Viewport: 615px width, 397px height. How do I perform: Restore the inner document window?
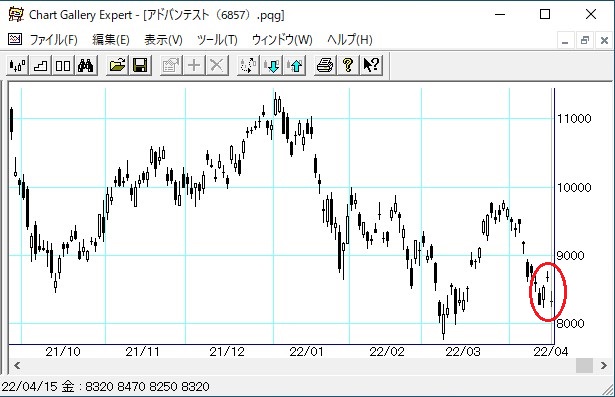pyautogui.click(x=585, y=40)
